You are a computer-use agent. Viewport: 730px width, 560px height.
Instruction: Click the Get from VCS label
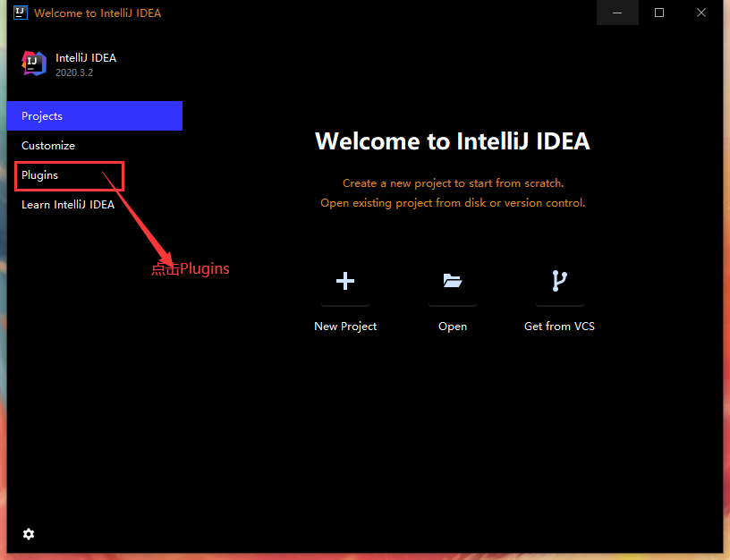(x=560, y=327)
